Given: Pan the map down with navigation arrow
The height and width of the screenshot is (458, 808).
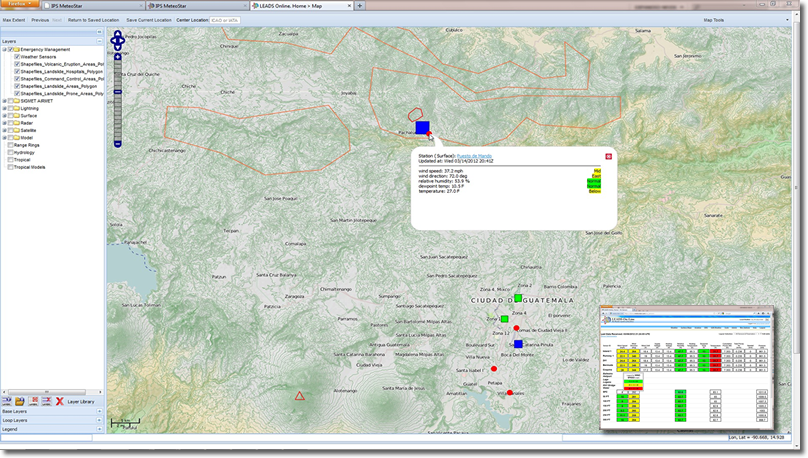Looking at the screenshot, I should (118, 47).
